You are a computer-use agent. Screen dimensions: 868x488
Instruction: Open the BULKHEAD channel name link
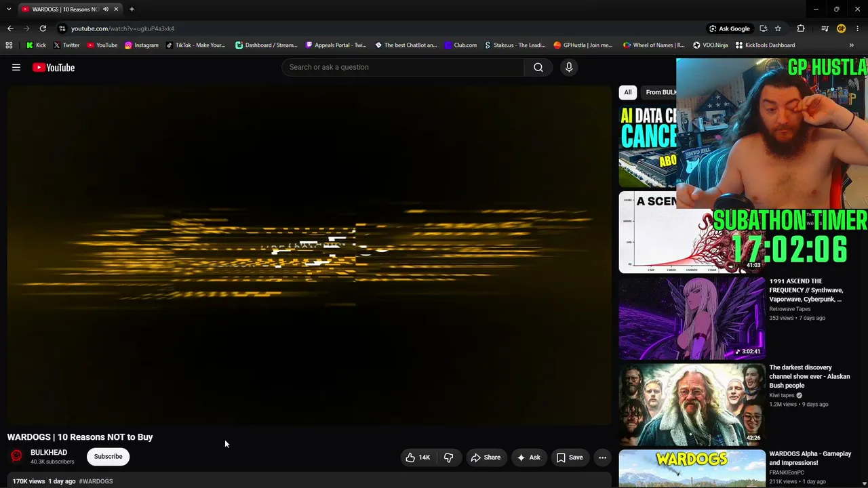point(49,452)
